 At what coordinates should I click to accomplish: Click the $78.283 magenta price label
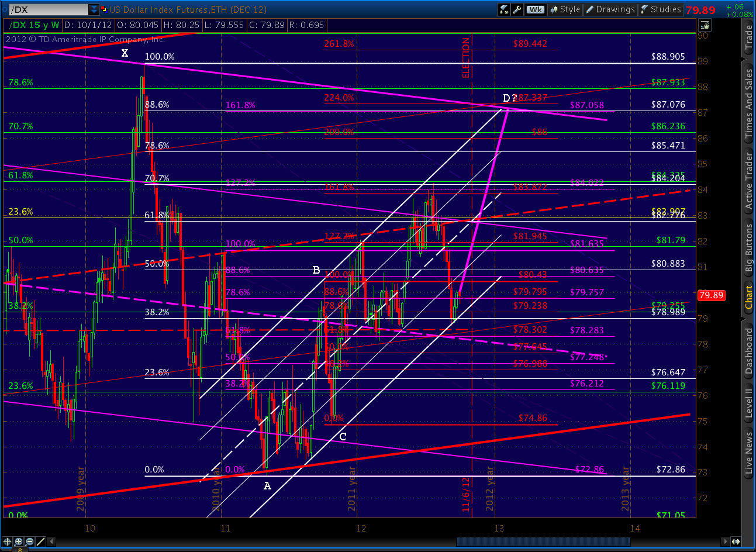coord(587,330)
